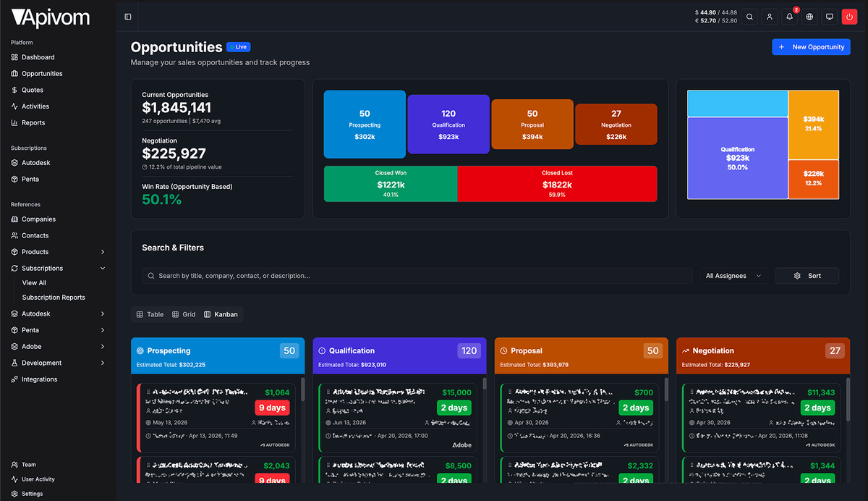
Task: Click the monitor display icon
Action: [x=830, y=17]
